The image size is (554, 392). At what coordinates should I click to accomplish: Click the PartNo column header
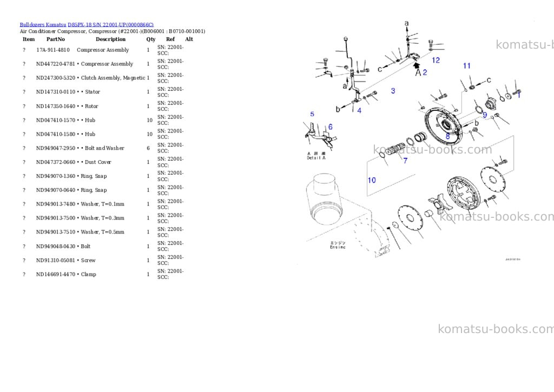(56, 39)
